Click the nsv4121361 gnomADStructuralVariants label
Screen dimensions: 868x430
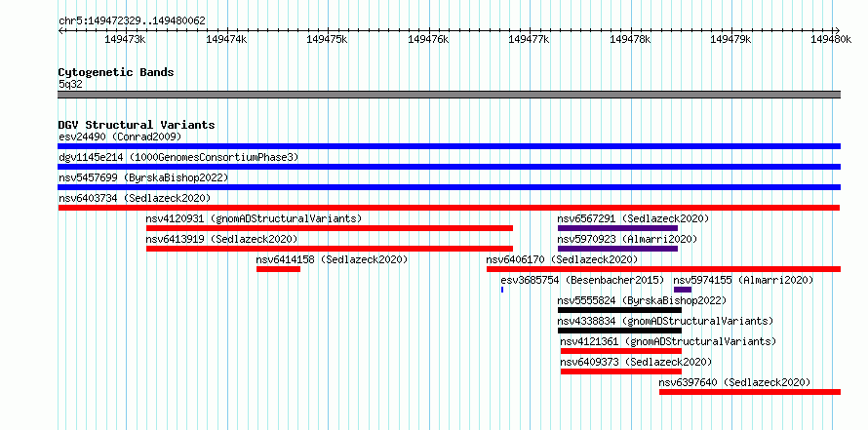668,341
